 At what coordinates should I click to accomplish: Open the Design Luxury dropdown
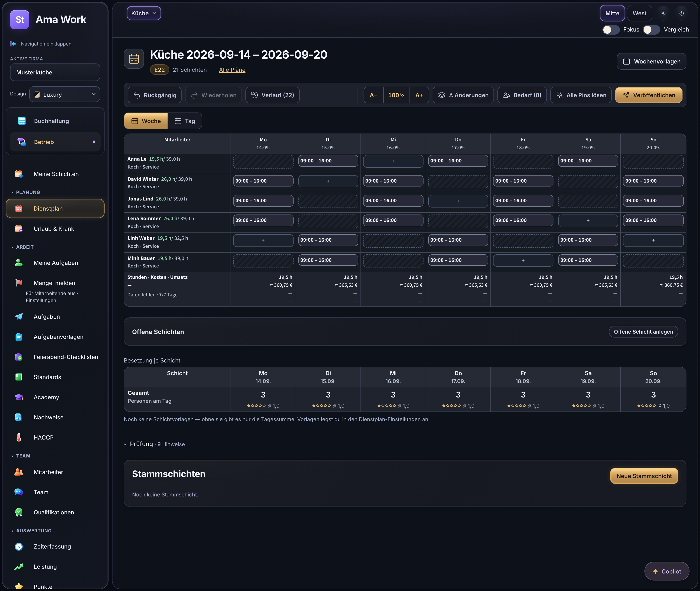[x=65, y=95]
